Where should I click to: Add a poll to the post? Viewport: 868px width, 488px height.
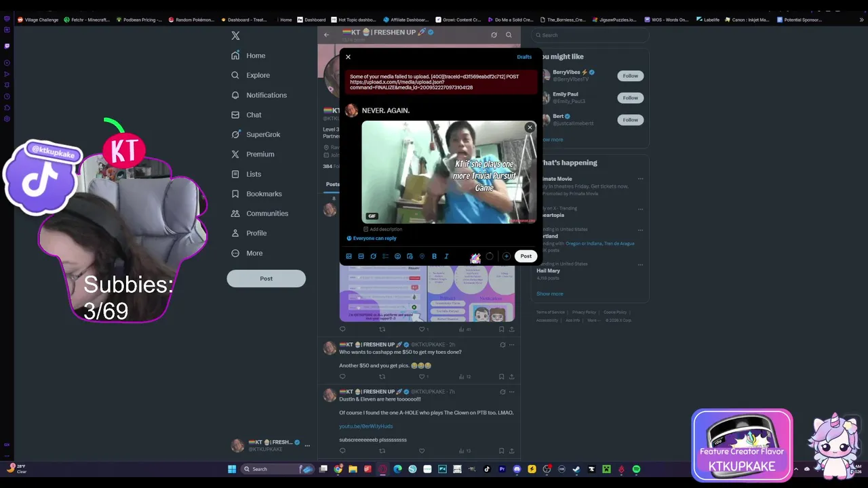[385, 256]
